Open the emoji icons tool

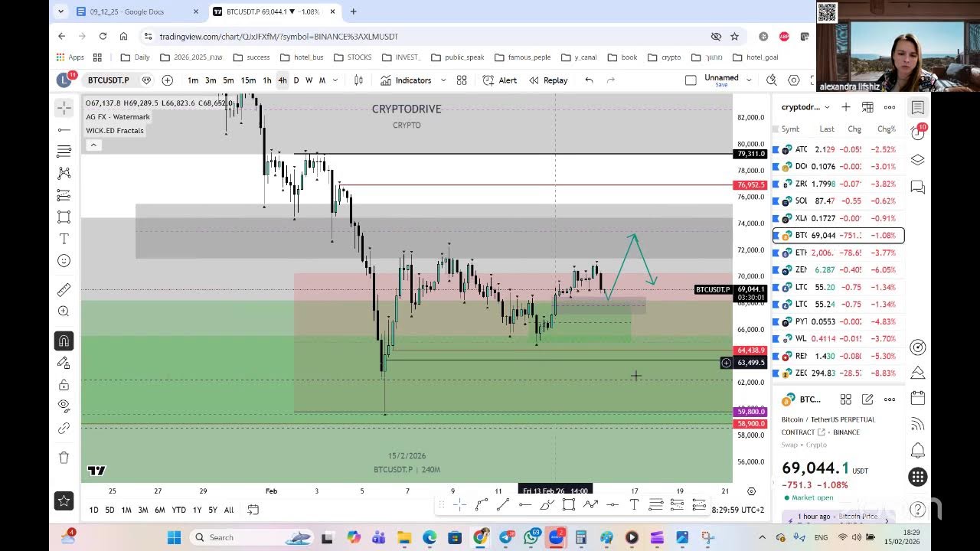[64, 261]
